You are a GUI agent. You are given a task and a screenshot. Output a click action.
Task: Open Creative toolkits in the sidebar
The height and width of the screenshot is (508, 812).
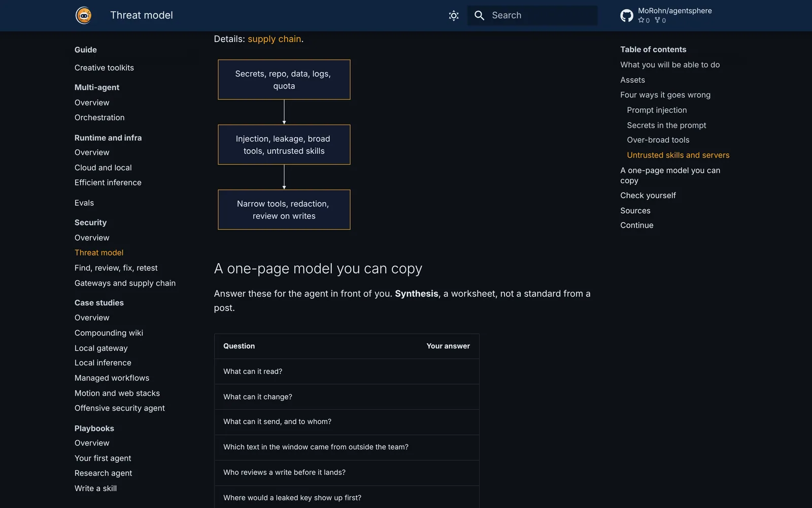pos(104,68)
